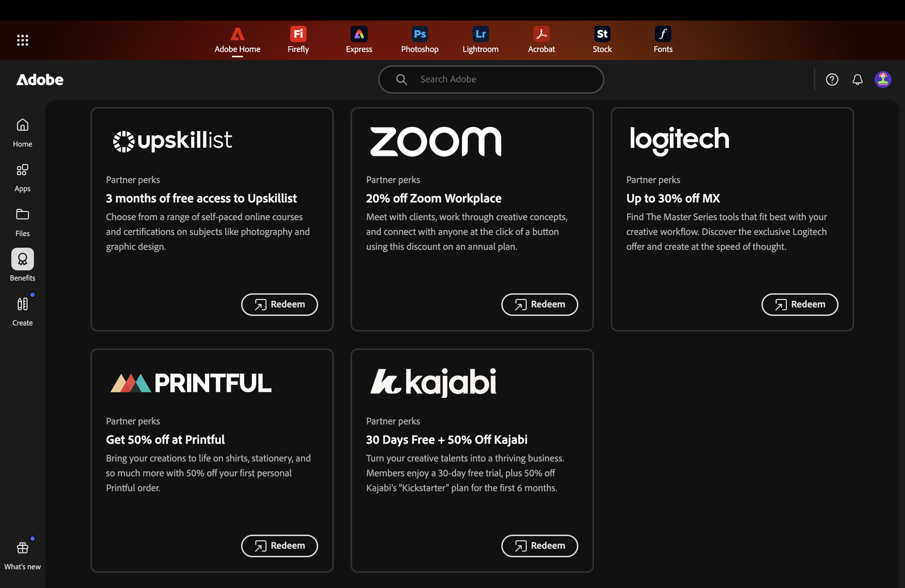Open the user profile avatar
This screenshot has width=905, height=588.
pos(883,80)
